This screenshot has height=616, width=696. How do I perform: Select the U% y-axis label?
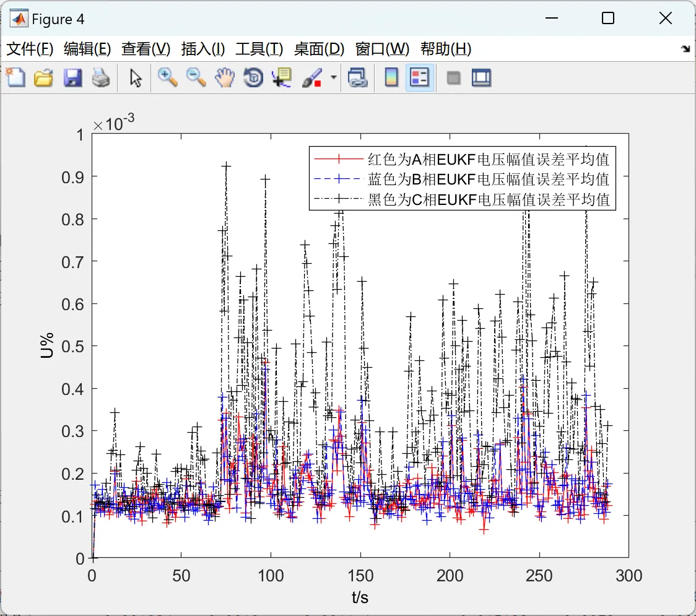tap(46, 345)
